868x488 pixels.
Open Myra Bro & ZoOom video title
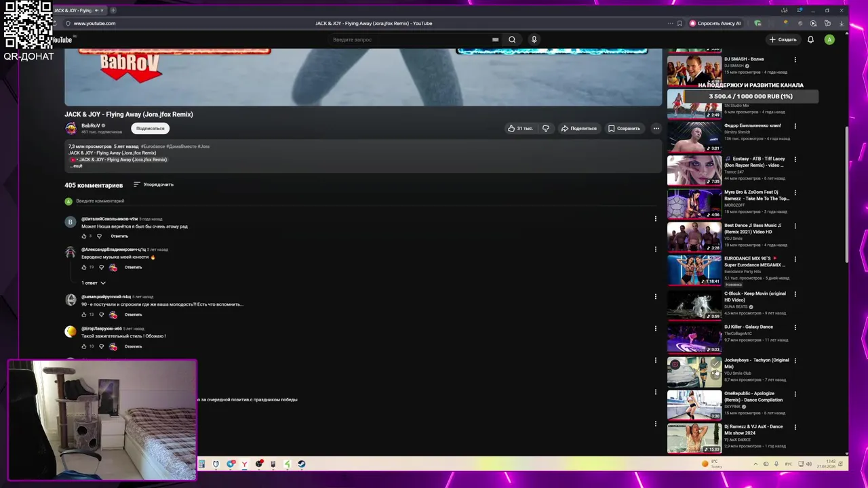click(757, 195)
